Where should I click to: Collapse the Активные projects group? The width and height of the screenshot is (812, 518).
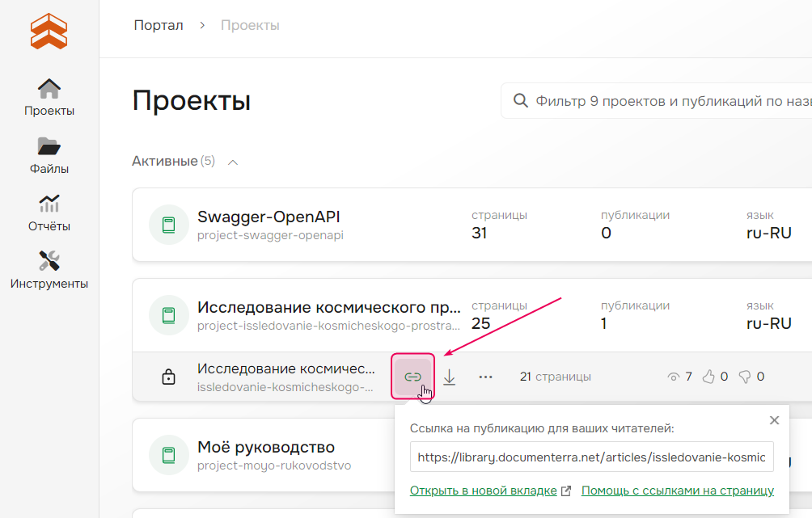233,161
